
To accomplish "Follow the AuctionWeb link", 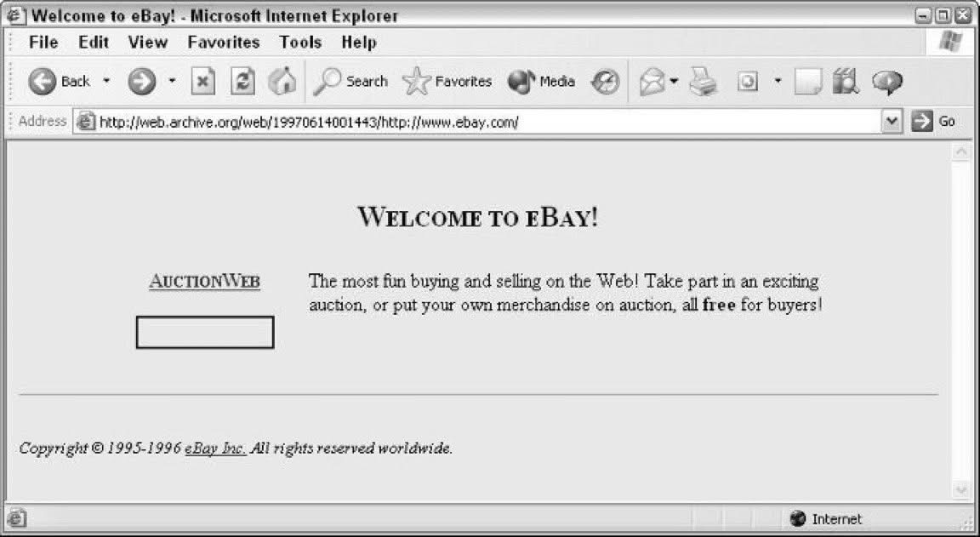I will [204, 282].
